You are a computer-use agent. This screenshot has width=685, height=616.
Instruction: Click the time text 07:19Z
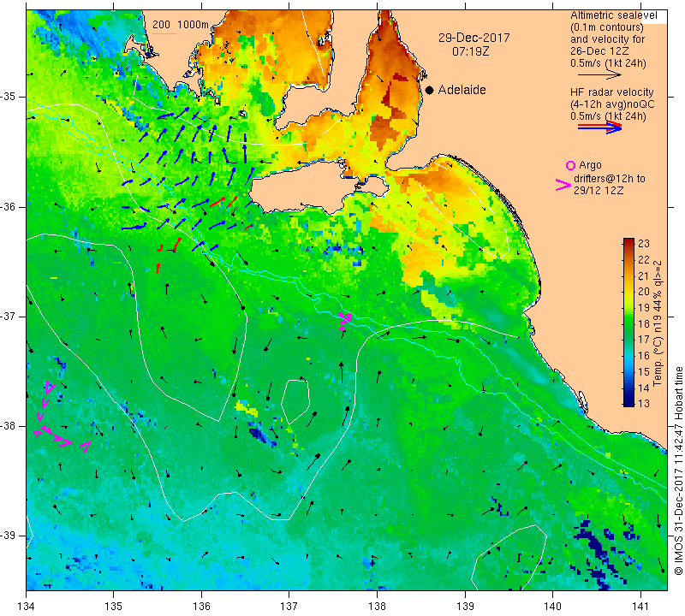(x=470, y=51)
